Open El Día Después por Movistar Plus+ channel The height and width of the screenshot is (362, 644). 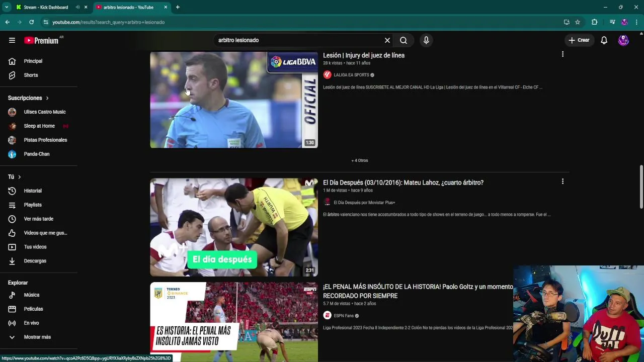pos(364,203)
